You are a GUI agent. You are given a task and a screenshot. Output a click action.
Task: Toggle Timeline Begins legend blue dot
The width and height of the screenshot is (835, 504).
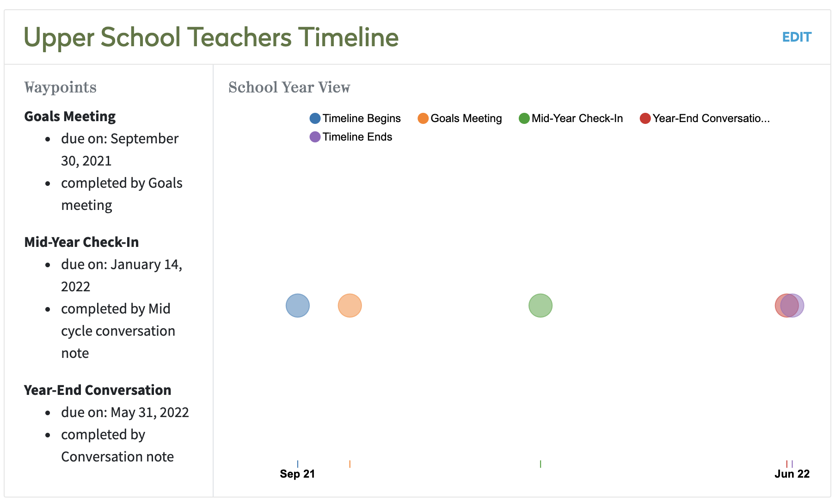coord(315,118)
